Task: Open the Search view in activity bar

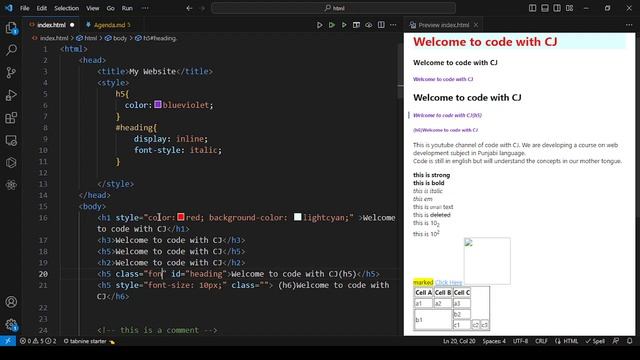Action: 11,50
